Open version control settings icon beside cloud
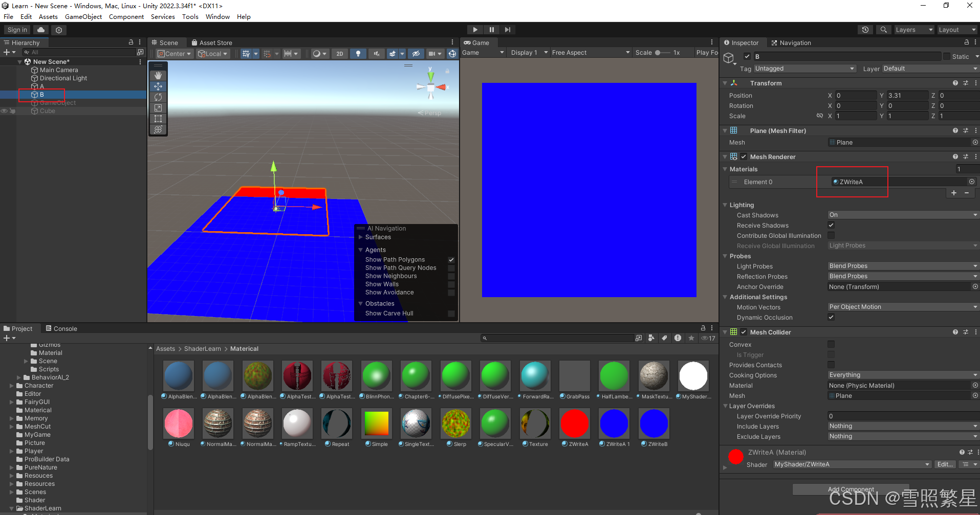Screen dimensions: 980x515 click(x=59, y=30)
